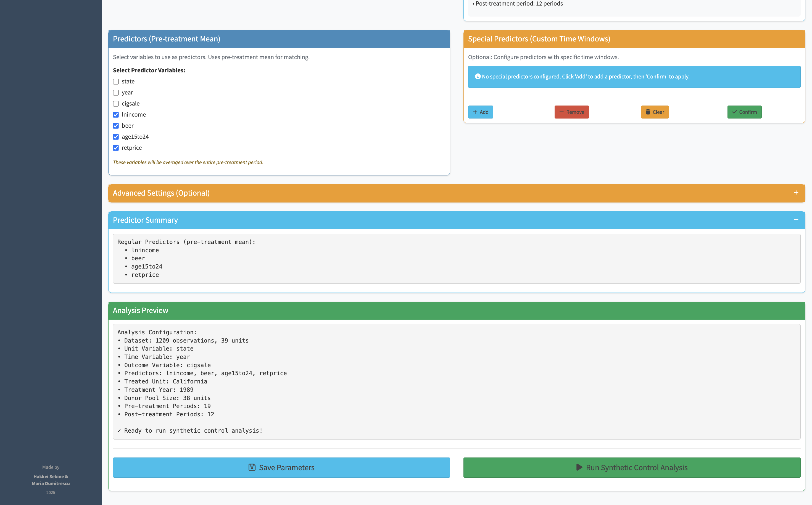Click the plus icon on the Add button
The width and height of the screenshot is (812, 505).
click(x=475, y=112)
